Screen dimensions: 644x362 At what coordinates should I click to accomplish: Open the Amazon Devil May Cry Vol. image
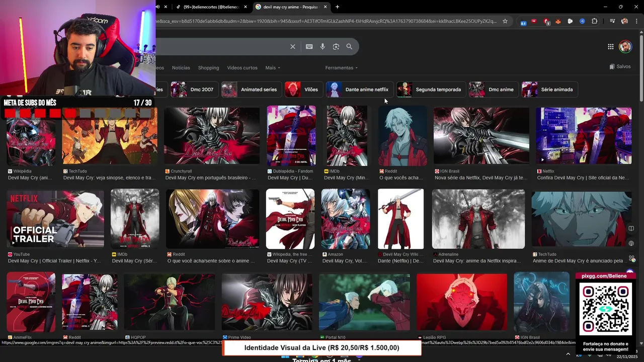(x=346, y=219)
